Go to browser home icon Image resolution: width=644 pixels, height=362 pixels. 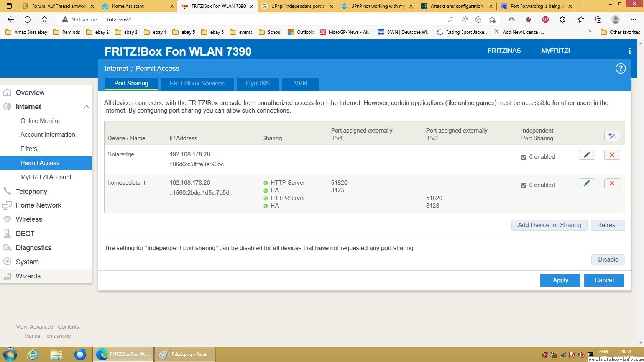click(x=44, y=20)
